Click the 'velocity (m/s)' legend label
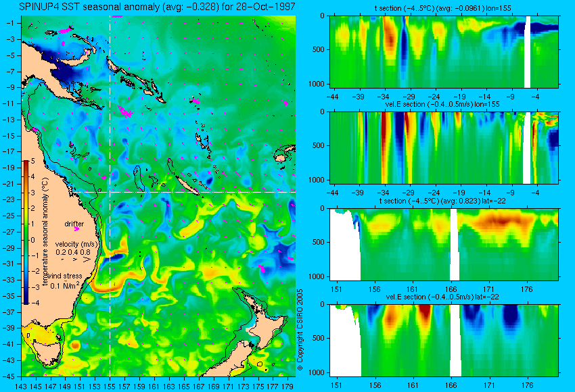575x392 pixels. point(77,244)
